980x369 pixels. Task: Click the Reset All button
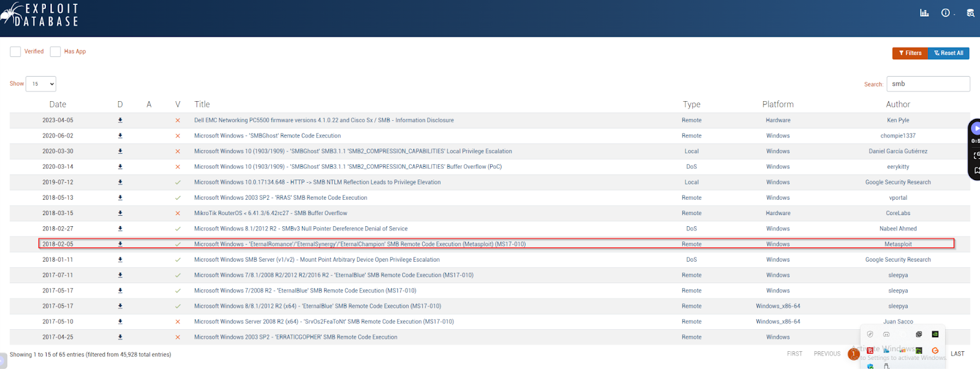949,53
